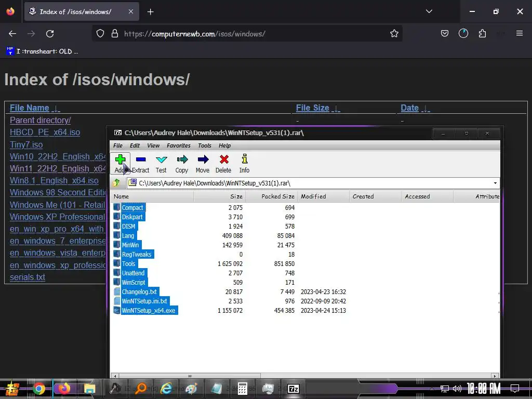Click the Move toolbar icon
Viewport: 532px width, 399px height.
coord(203,163)
